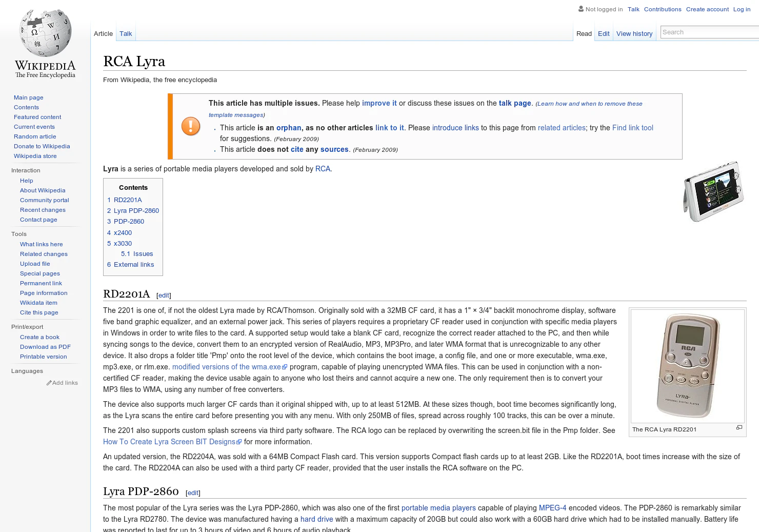Open Featured content in sidebar
759x532 pixels.
tap(37, 117)
